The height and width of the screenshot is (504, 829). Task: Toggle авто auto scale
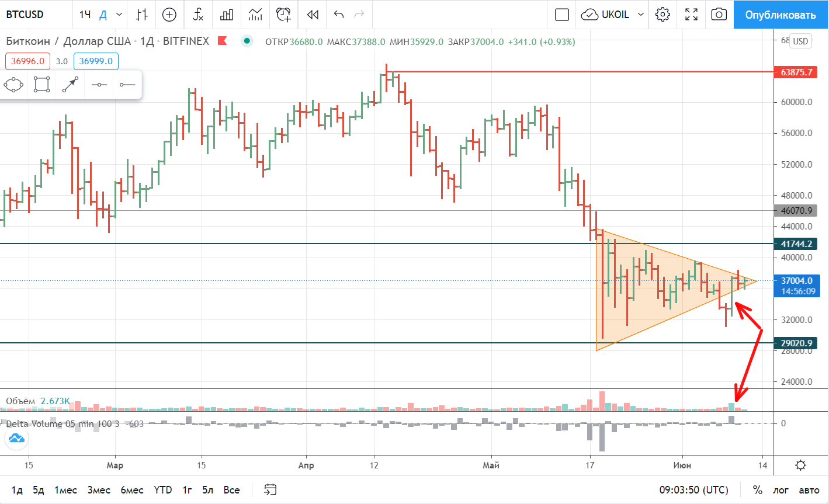tap(809, 490)
